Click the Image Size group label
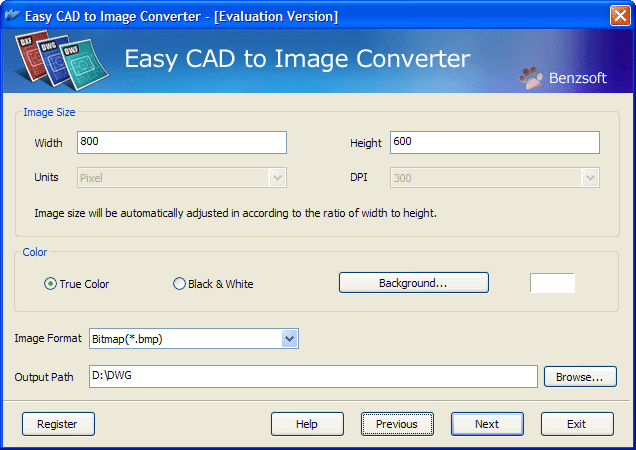 click(49, 112)
